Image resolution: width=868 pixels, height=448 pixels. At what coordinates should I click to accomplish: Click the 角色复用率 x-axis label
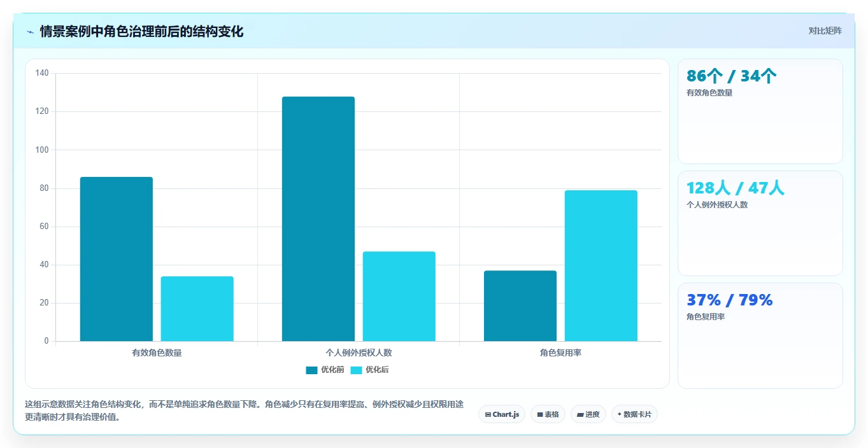560,353
